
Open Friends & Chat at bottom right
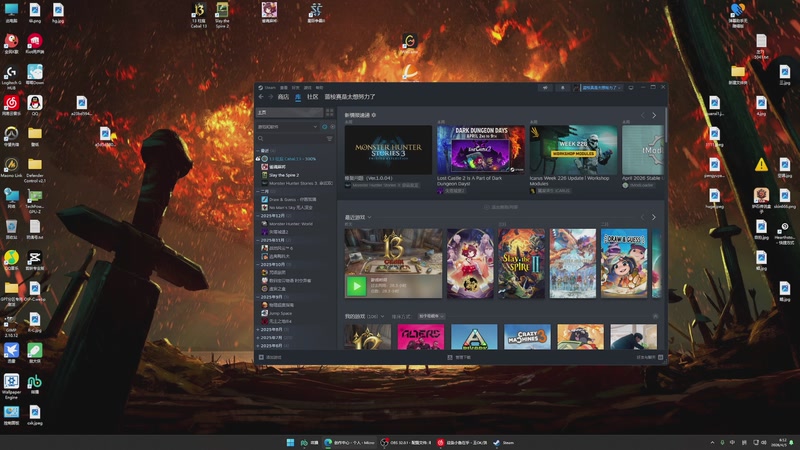tap(649, 357)
